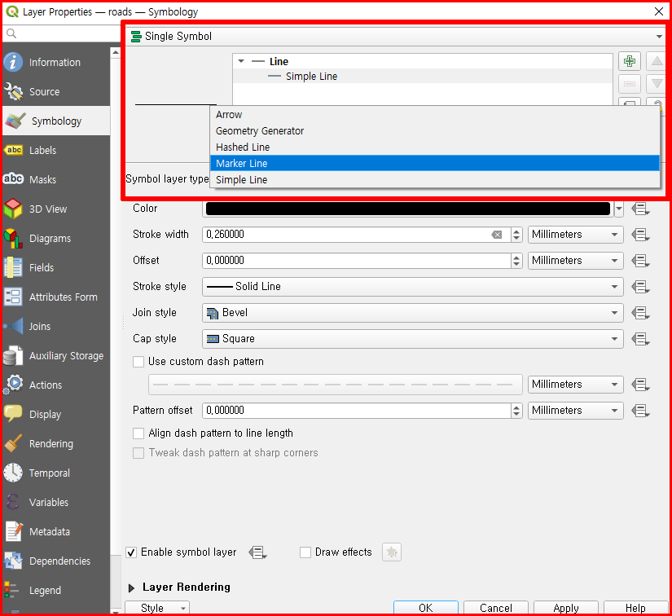This screenshot has height=616, width=672.
Task: Choose Geometry Generator layer type
Action: coord(435,130)
